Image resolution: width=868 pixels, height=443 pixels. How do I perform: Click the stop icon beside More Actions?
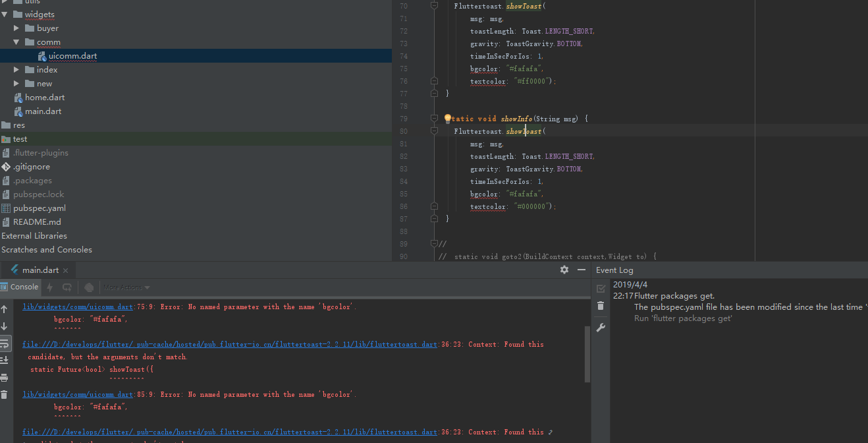[x=89, y=287]
